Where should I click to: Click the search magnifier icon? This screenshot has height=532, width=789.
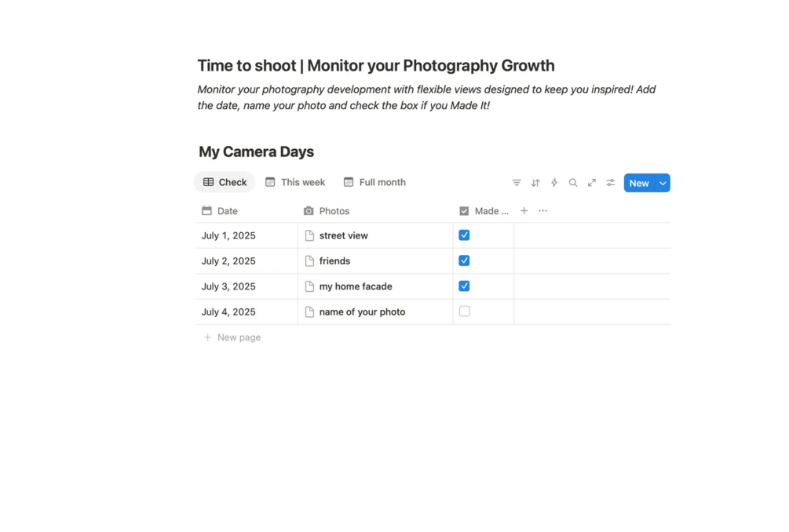click(x=573, y=183)
